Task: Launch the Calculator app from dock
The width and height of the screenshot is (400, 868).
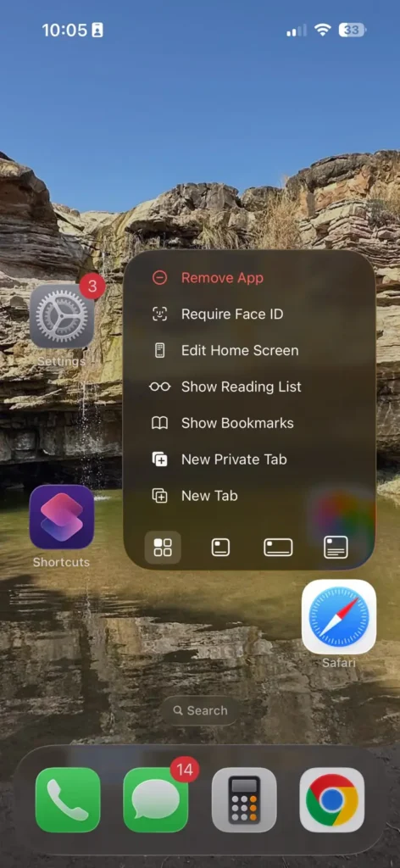Action: pyautogui.click(x=244, y=800)
